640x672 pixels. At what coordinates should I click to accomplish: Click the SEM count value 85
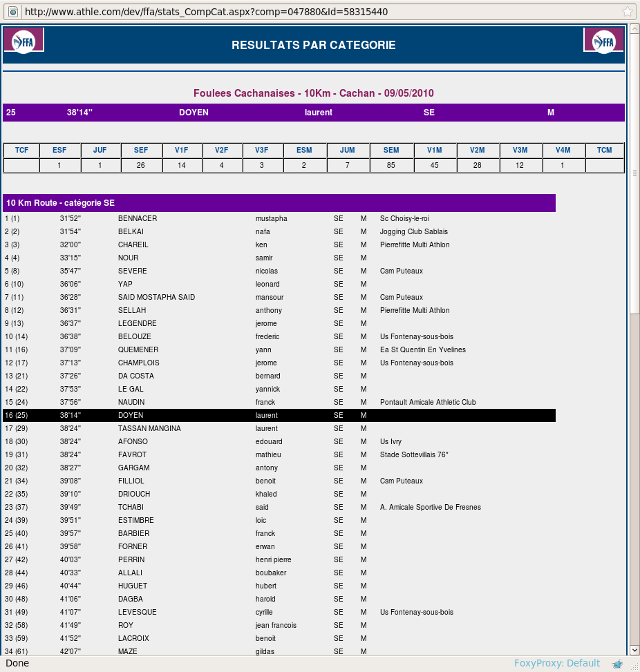pyautogui.click(x=390, y=165)
